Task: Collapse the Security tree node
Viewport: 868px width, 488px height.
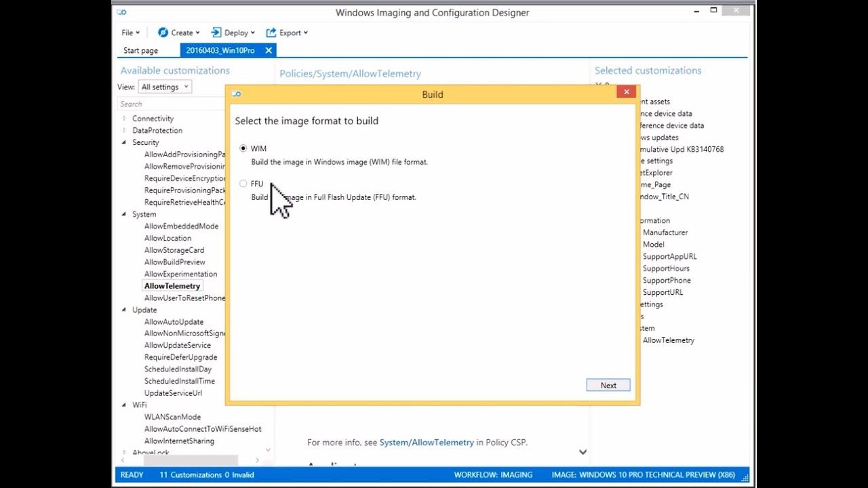Action: pos(124,142)
